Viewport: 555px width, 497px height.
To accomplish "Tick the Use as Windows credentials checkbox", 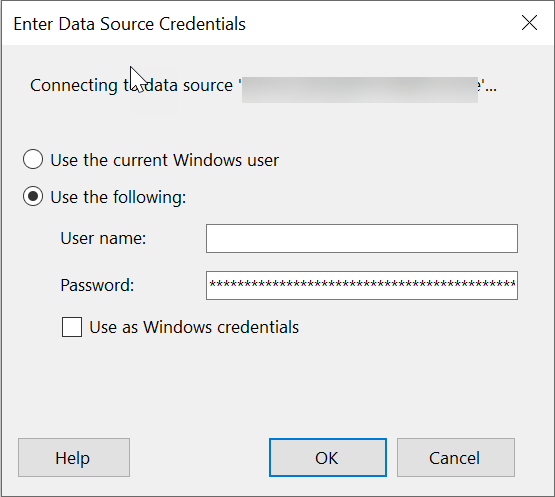I will tap(72, 327).
